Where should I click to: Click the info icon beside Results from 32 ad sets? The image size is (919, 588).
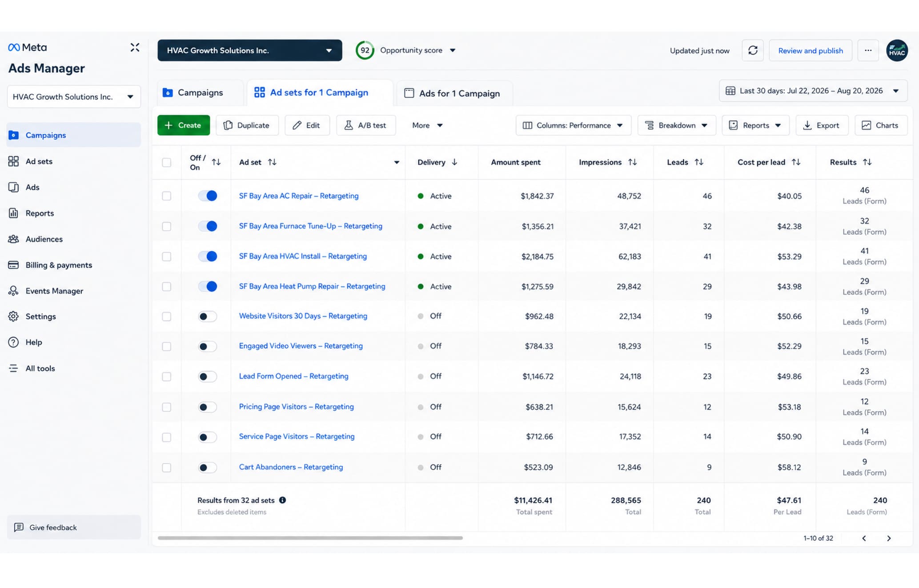click(x=282, y=500)
